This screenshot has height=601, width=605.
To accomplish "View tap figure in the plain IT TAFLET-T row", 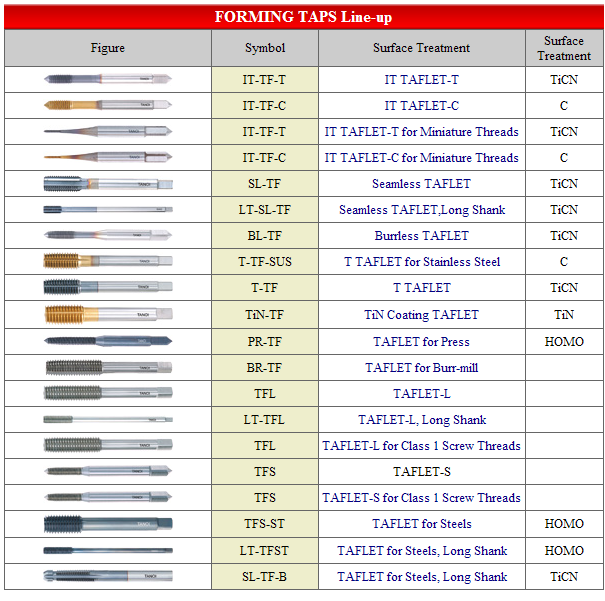I will point(108,79).
